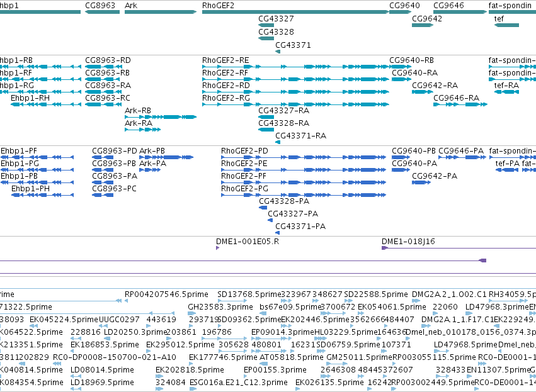Select EST EK202818.5prime

tap(190, 370)
